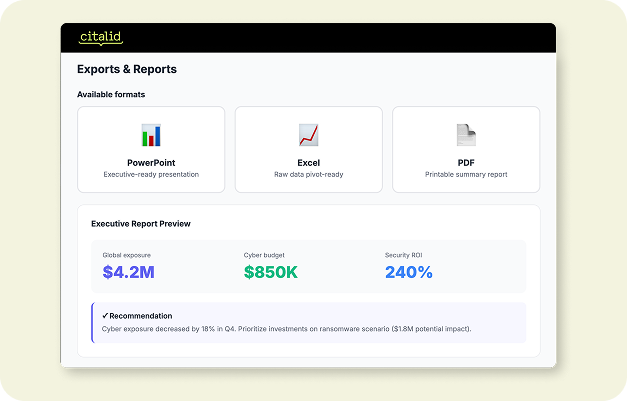Select the $4.2M global exposure value

[x=128, y=272]
